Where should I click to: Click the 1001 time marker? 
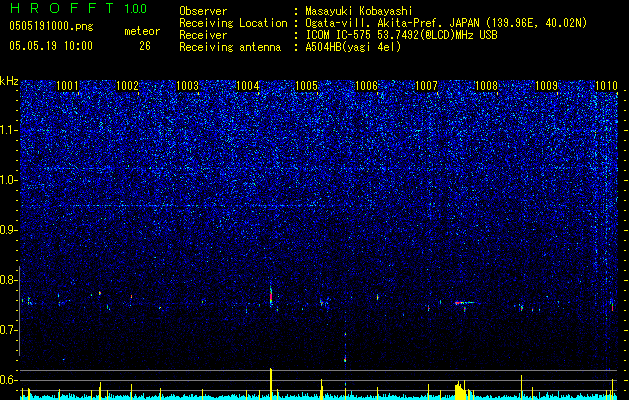[x=67, y=85]
